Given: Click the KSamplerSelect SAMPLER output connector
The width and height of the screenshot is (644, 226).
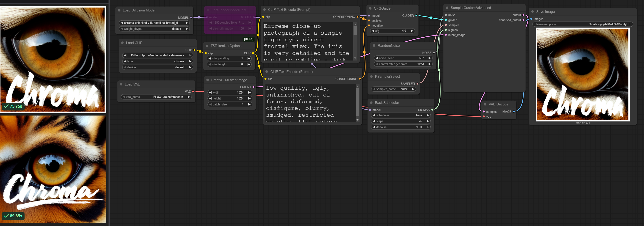Looking at the screenshot, I should tap(417, 84).
